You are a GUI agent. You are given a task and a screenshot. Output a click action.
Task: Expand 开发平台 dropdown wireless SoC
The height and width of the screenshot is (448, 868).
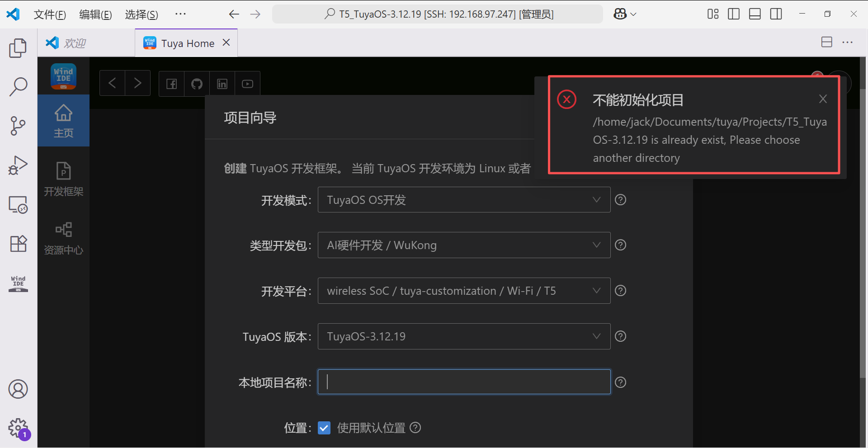pos(464,291)
